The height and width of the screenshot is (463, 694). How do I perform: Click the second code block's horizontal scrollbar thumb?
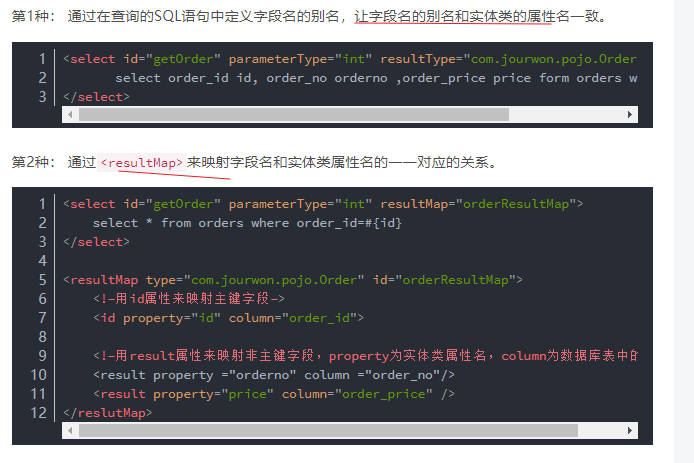pyautogui.click(x=328, y=431)
